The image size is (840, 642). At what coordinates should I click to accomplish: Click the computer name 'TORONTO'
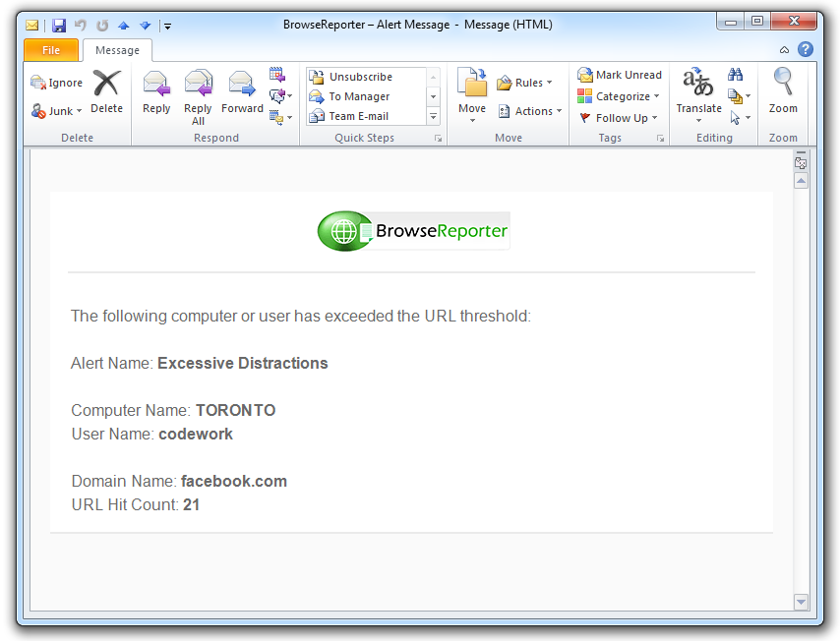[236, 410]
